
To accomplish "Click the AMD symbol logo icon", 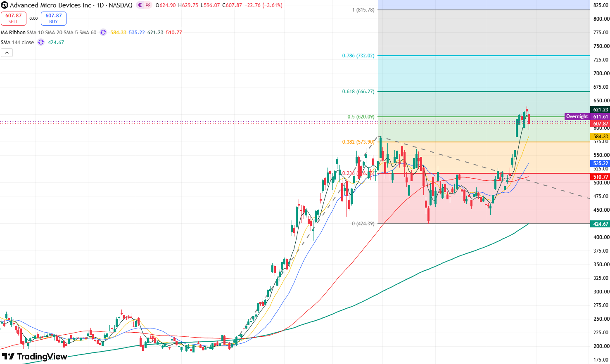I will [x=5, y=5].
